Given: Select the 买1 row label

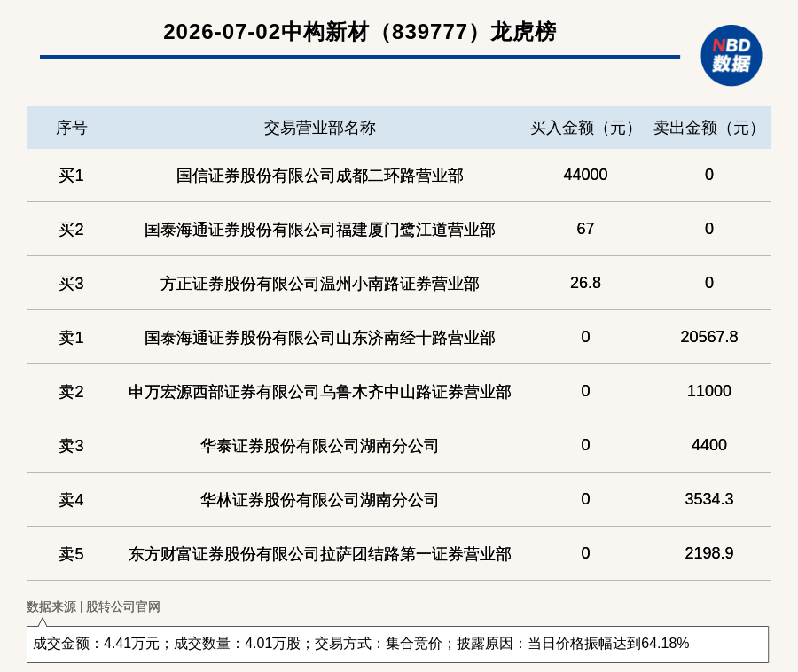Looking at the screenshot, I should point(71,176).
